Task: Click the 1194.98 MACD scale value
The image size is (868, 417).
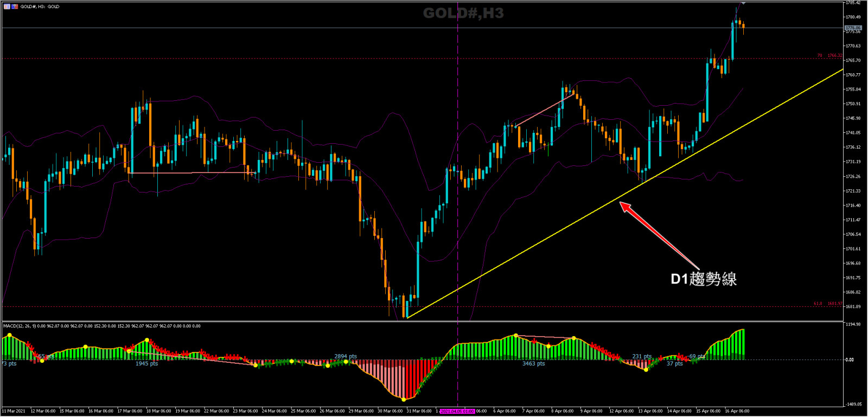Action: 853,324
